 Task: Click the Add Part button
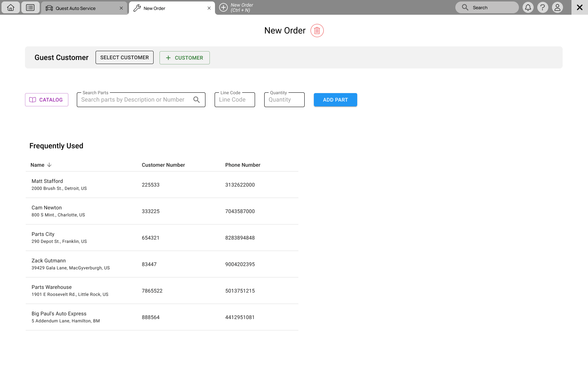click(x=335, y=100)
